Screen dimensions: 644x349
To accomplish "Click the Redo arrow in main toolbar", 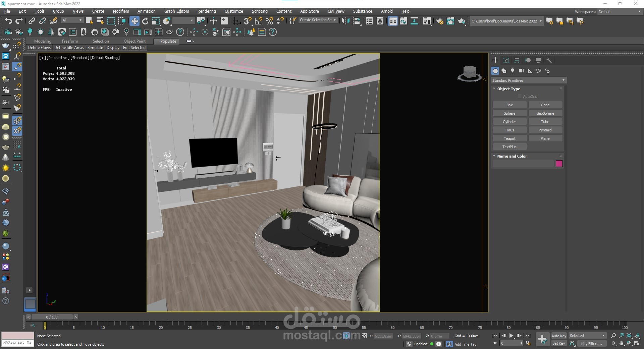I will (x=19, y=21).
